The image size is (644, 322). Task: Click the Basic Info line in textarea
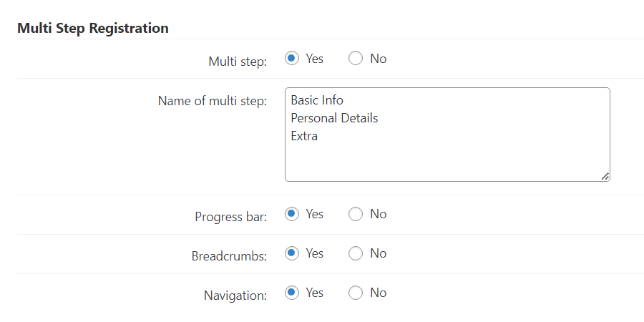[x=317, y=100]
